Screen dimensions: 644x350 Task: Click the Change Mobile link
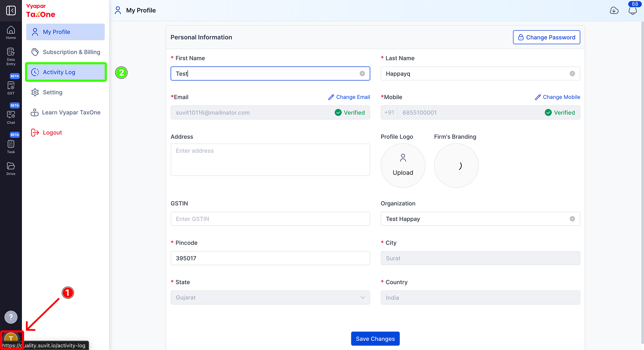coord(557,97)
